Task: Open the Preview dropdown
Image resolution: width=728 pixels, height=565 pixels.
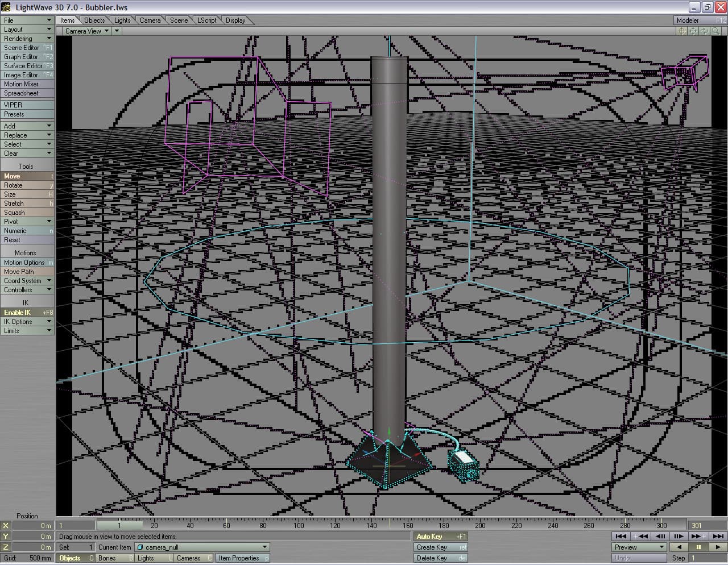Action: [639, 547]
